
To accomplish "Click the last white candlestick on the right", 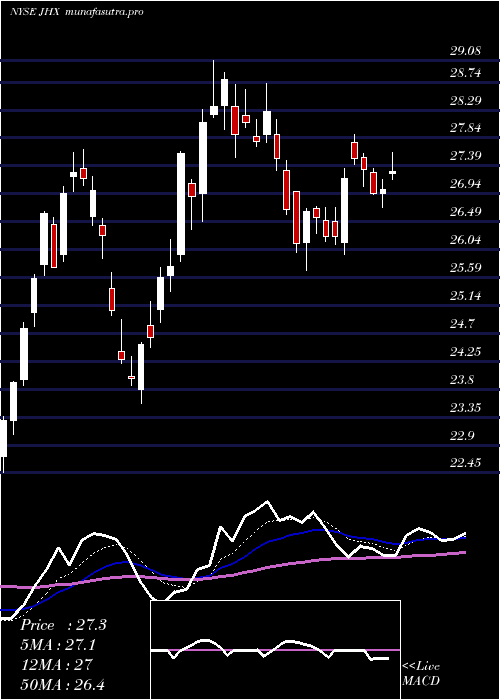I will tap(393, 172).
